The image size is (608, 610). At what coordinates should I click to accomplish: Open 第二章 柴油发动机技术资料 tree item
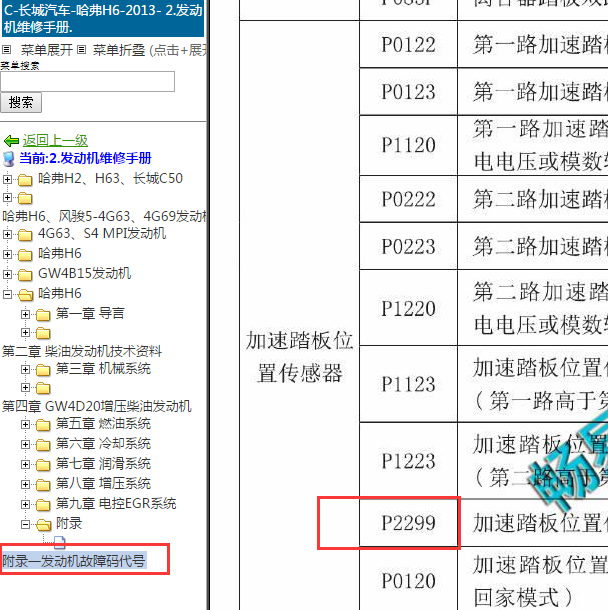coord(82,351)
